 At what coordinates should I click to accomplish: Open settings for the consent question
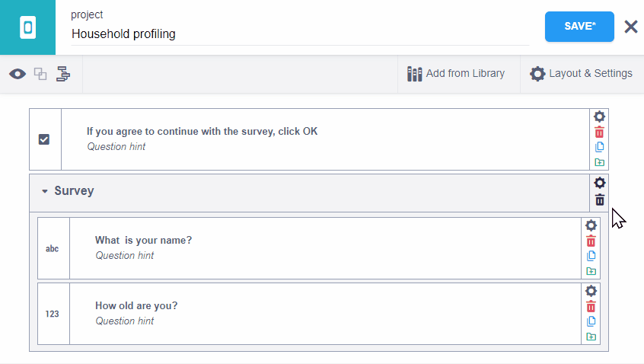tap(599, 117)
